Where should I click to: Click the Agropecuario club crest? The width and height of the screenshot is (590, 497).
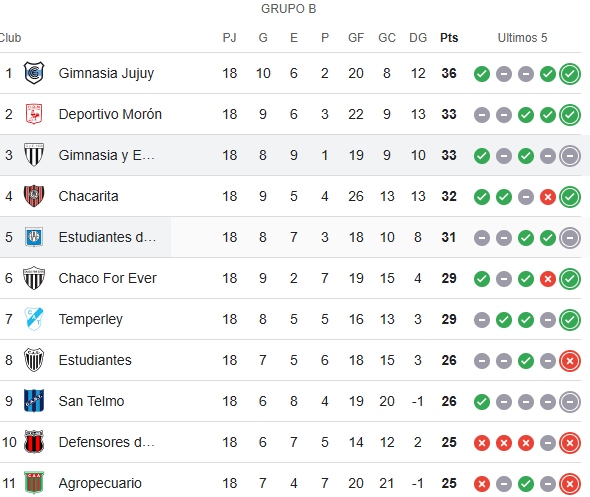34,483
